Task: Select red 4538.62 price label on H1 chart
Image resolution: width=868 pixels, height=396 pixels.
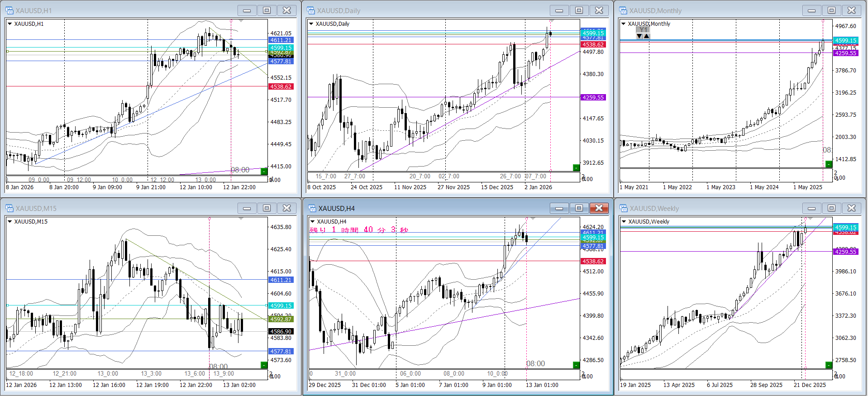Action: tap(281, 86)
